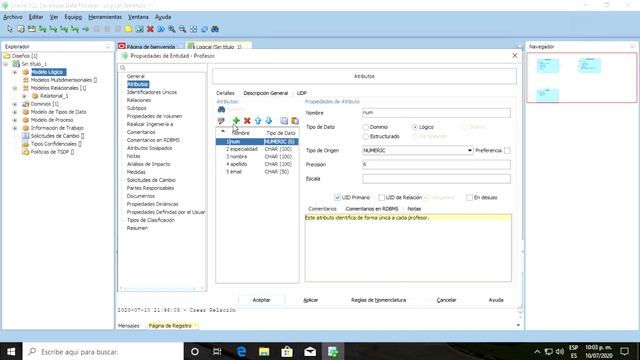The height and width of the screenshot is (360, 640).
Task: Open Mail app from taskbar
Action: pyautogui.click(x=310, y=351)
